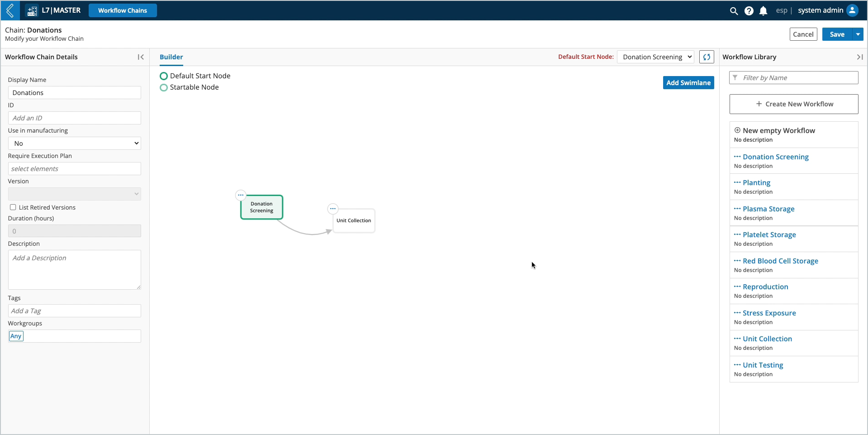
Task: Open the ellipsis menu on Donation Screening node
Action: 241,195
